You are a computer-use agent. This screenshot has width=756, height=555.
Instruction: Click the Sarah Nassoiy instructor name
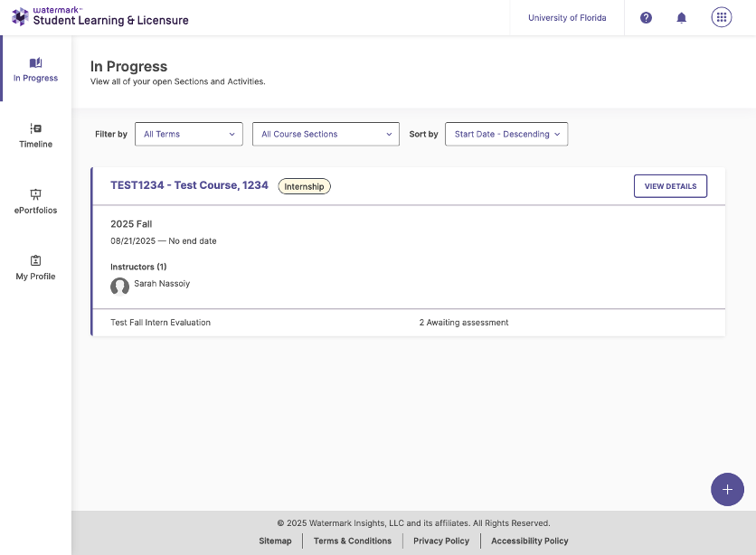click(162, 283)
